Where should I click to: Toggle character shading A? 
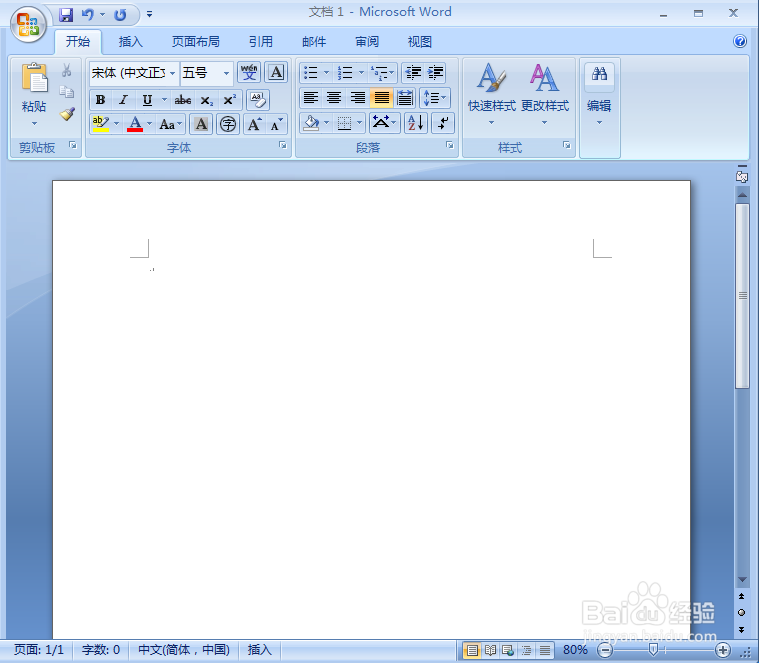coord(201,124)
